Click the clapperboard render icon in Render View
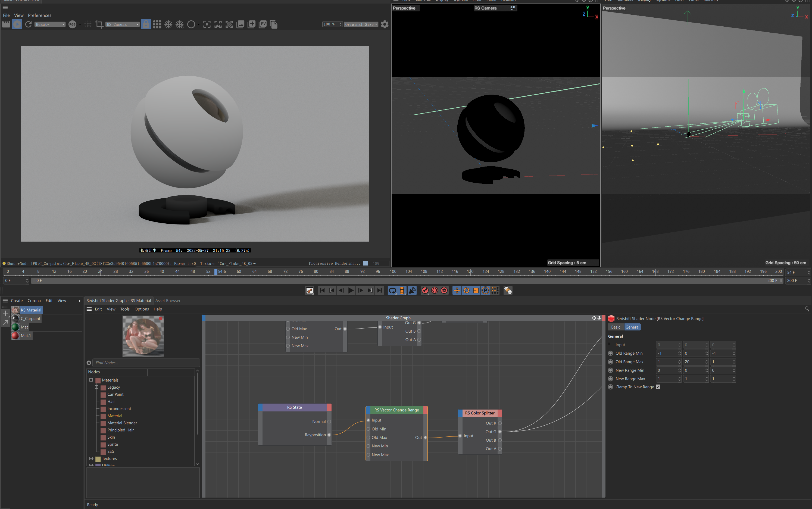Viewport: 812px width, 509px height. pos(6,24)
